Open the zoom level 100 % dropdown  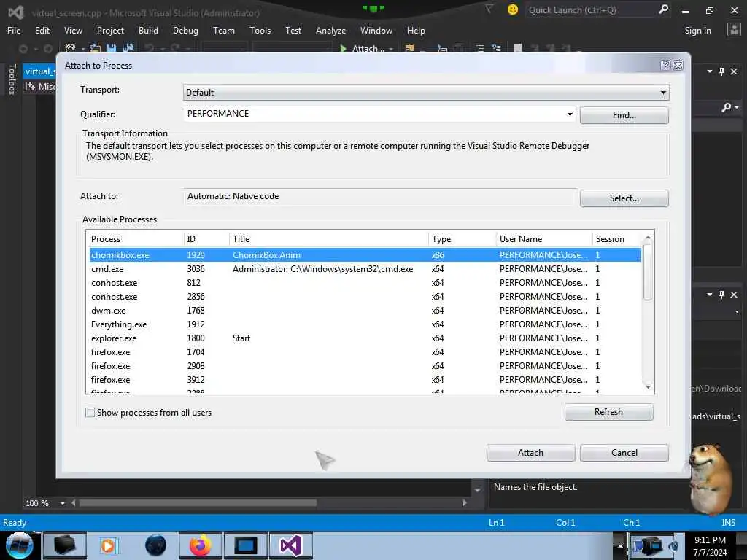(x=63, y=503)
